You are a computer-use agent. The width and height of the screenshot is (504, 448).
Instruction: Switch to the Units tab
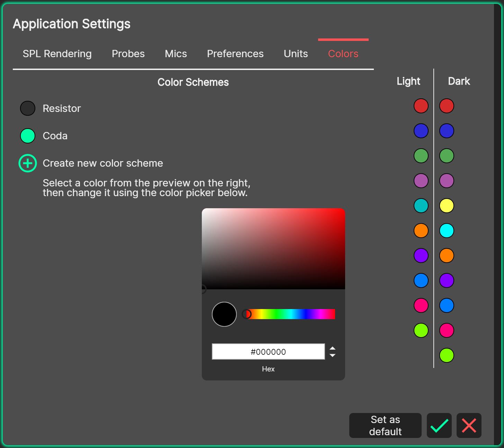pos(295,54)
